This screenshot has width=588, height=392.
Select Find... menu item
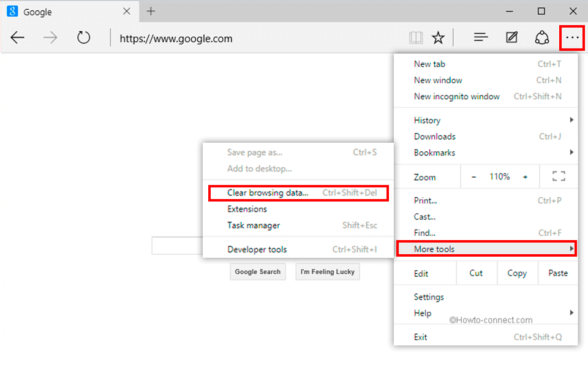(486, 233)
